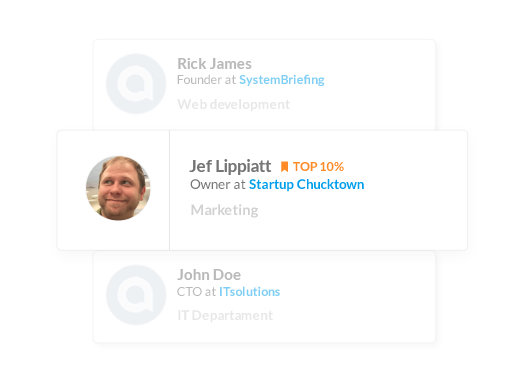
Task: Click the Web development category label
Action: point(234,104)
